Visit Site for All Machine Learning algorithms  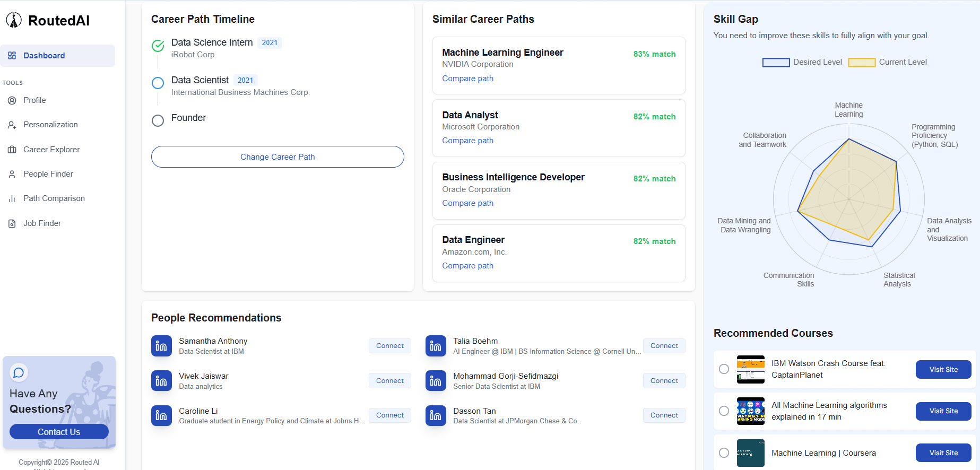(x=943, y=411)
